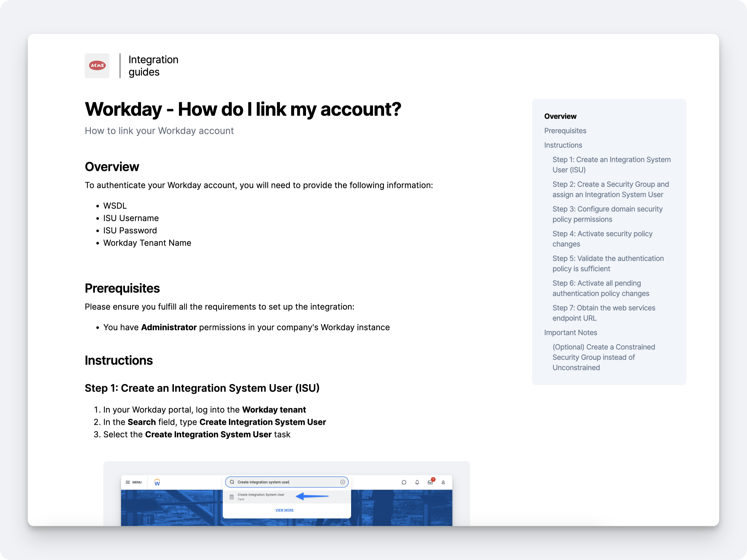Click the magnifying glass search icon
The width and height of the screenshot is (747, 560).
pyautogui.click(x=232, y=482)
